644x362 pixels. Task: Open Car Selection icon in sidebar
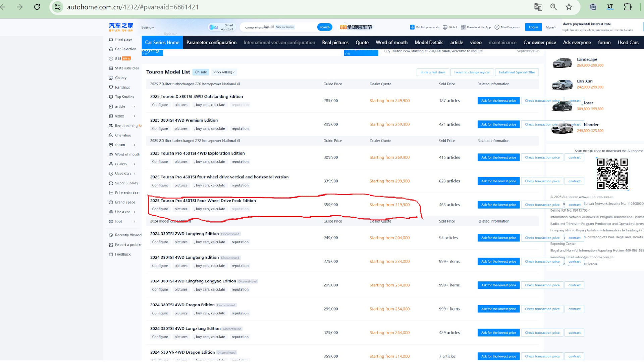(x=111, y=49)
